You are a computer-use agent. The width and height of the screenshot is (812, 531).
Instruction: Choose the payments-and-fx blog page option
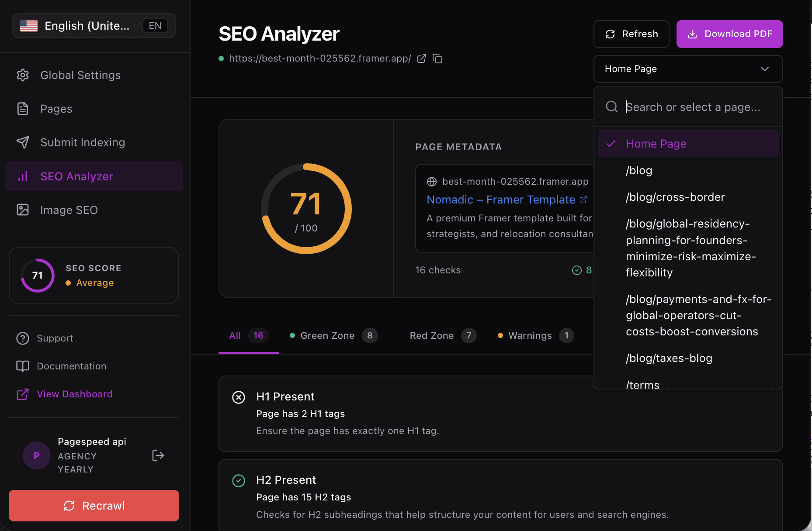[688, 315]
